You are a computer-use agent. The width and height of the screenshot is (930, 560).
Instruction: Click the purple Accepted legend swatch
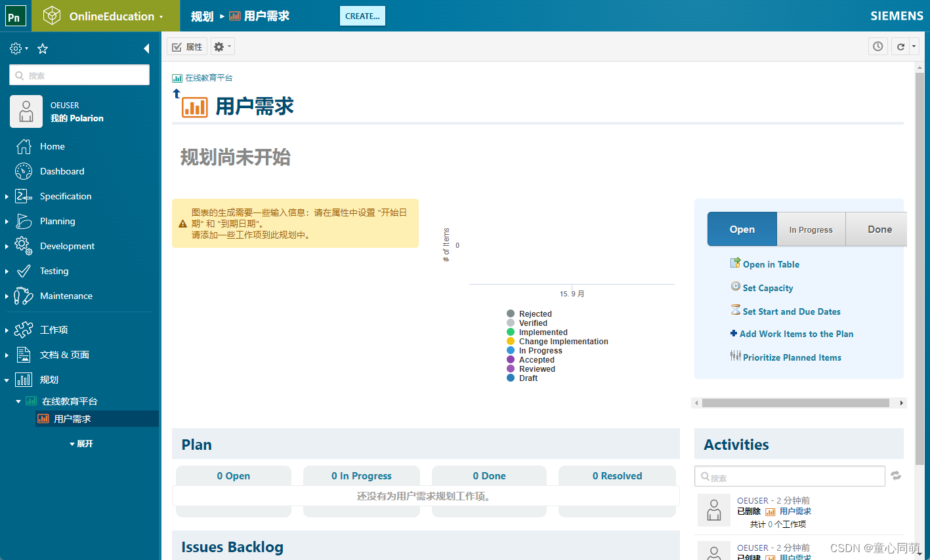[x=510, y=359]
